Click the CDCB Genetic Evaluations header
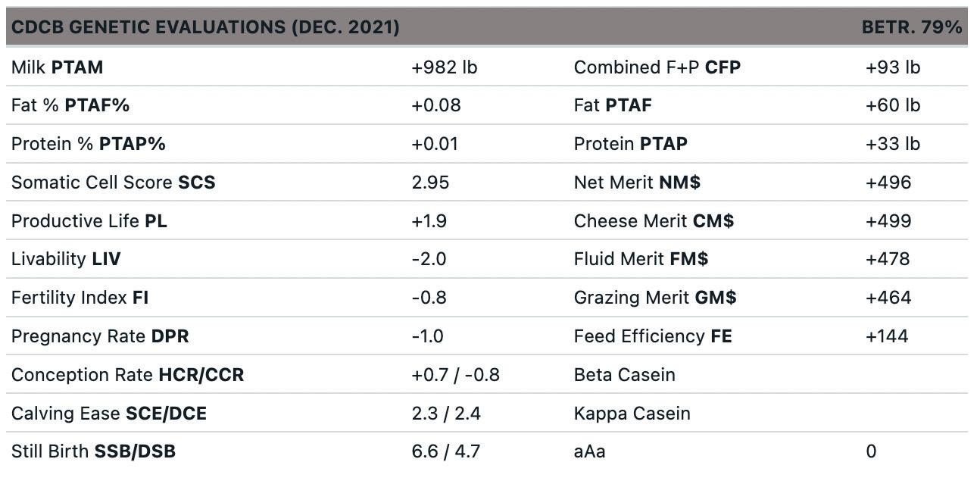980x484 pixels. tap(205, 27)
